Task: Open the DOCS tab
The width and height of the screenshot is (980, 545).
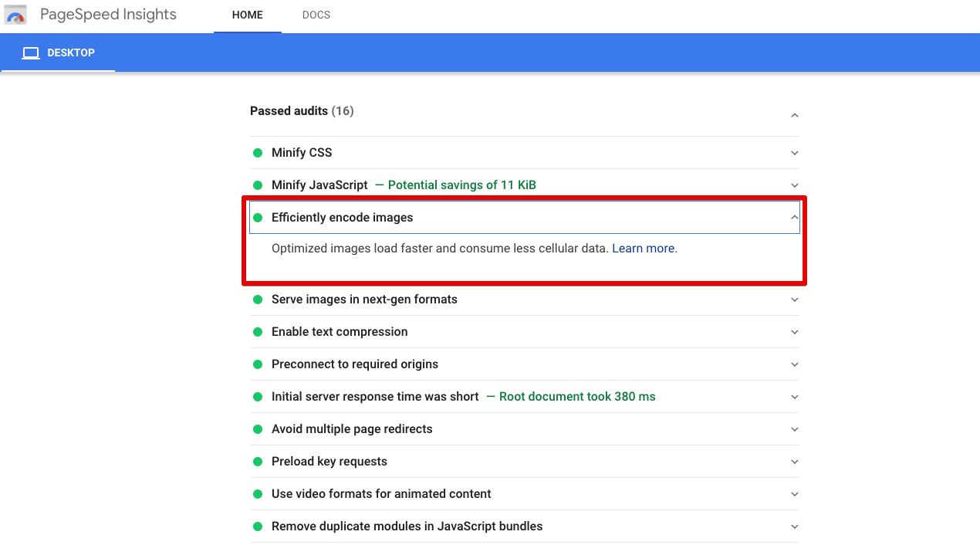Action: pyautogui.click(x=316, y=15)
